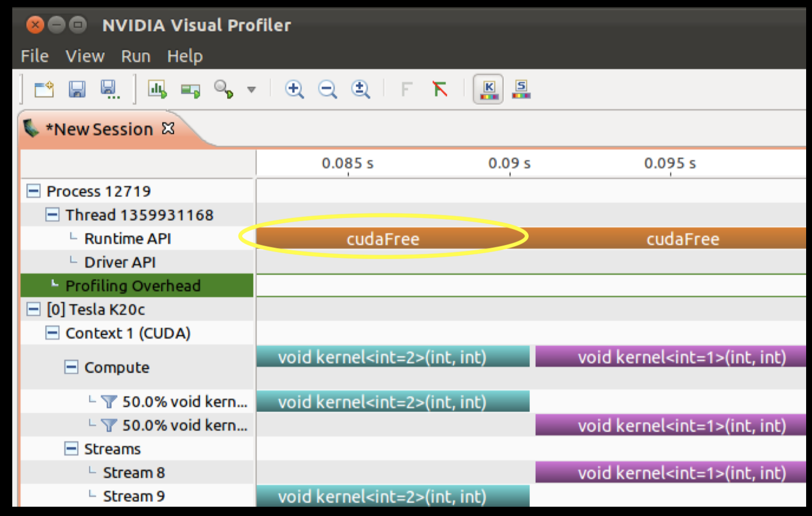The width and height of the screenshot is (812, 516).
Task: Click the Save session floppy icon
Action: [x=77, y=89]
